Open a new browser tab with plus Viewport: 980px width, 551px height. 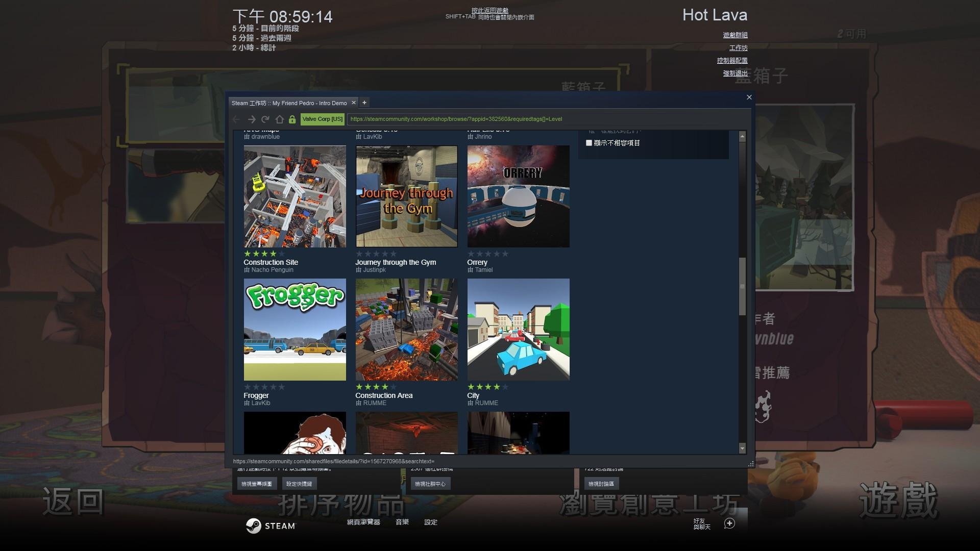364,103
